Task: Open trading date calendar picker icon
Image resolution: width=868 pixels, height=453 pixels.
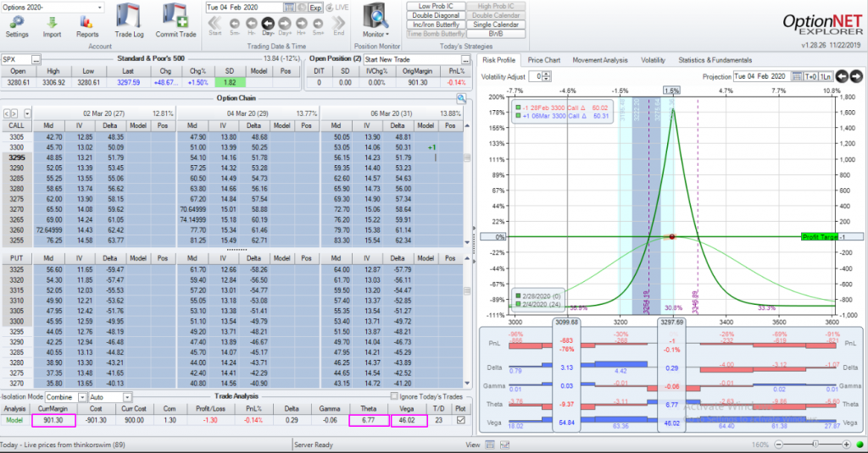Action: coord(290,7)
